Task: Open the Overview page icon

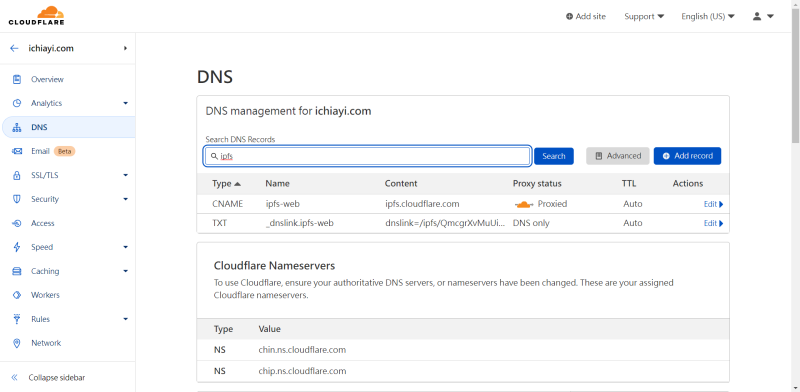Action: [17, 79]
